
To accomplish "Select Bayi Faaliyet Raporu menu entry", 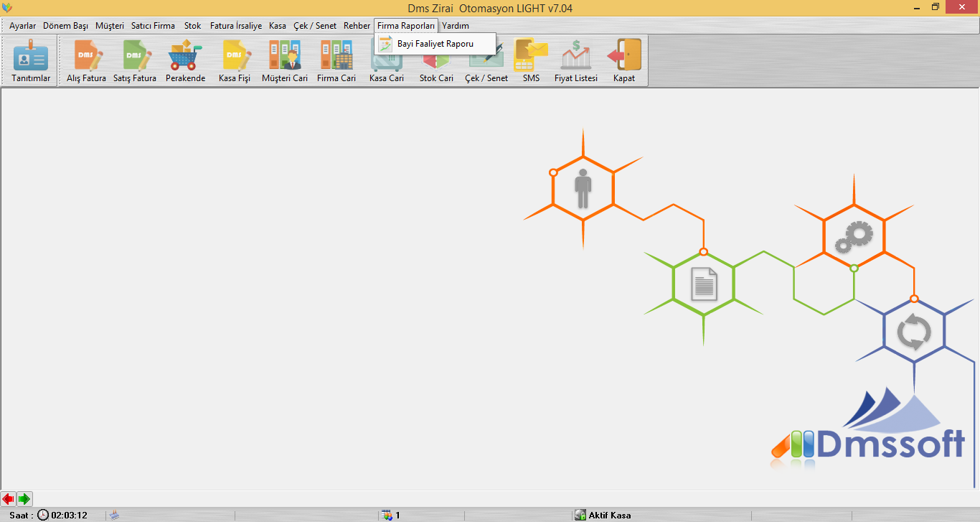I will tap(435, 44).
